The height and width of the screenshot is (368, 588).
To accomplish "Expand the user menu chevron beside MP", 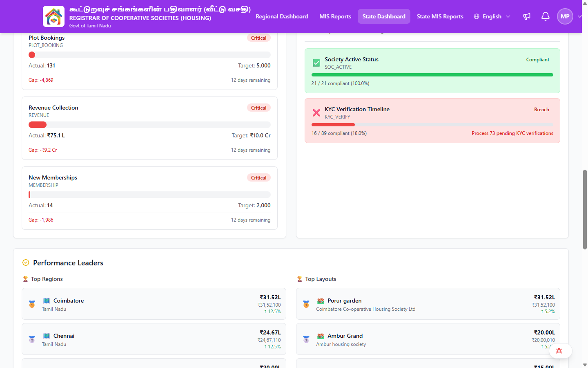I will pos(579,16).
